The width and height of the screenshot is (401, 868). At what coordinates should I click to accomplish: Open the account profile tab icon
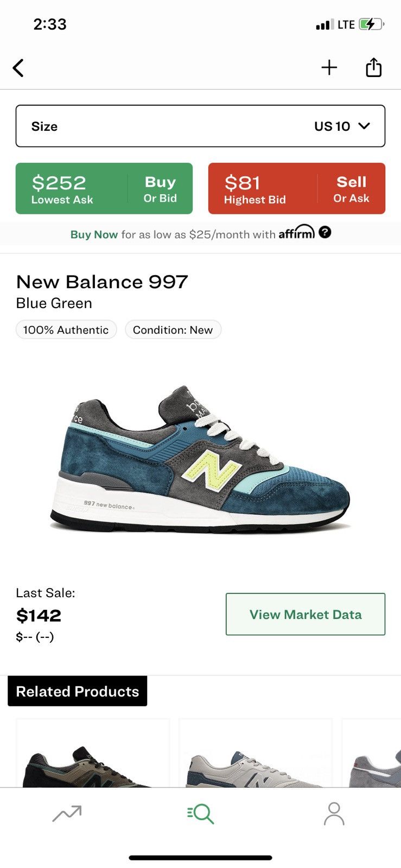pyautogui.click(x=334, y=814)
